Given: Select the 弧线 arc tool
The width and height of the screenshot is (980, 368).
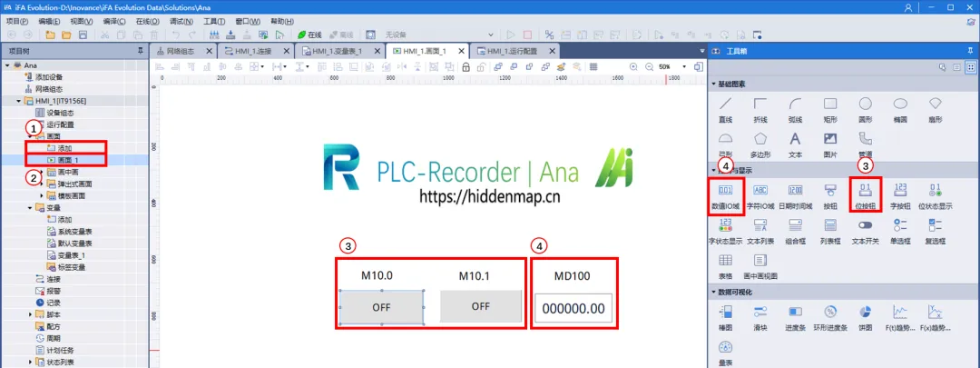Looking at the screenshot, I should (x=796, y=109).
